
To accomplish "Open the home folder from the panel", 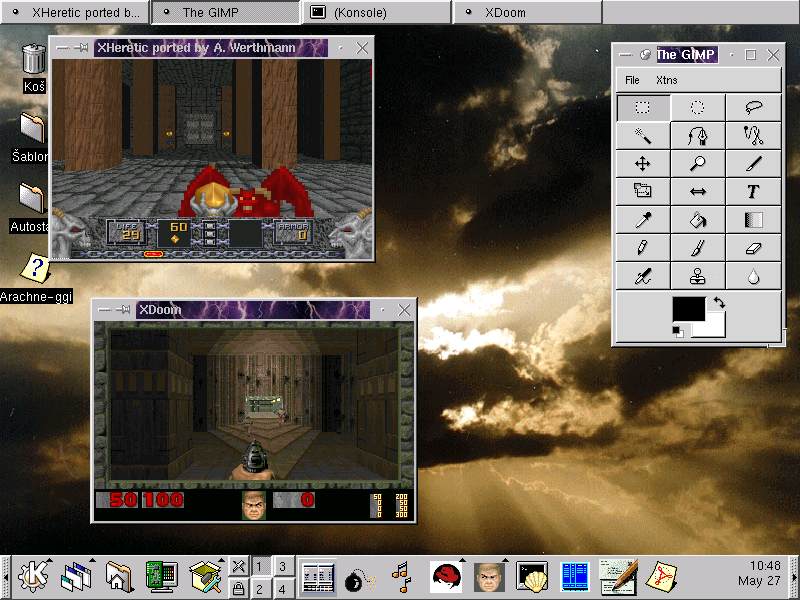I will tap(118, 577).
